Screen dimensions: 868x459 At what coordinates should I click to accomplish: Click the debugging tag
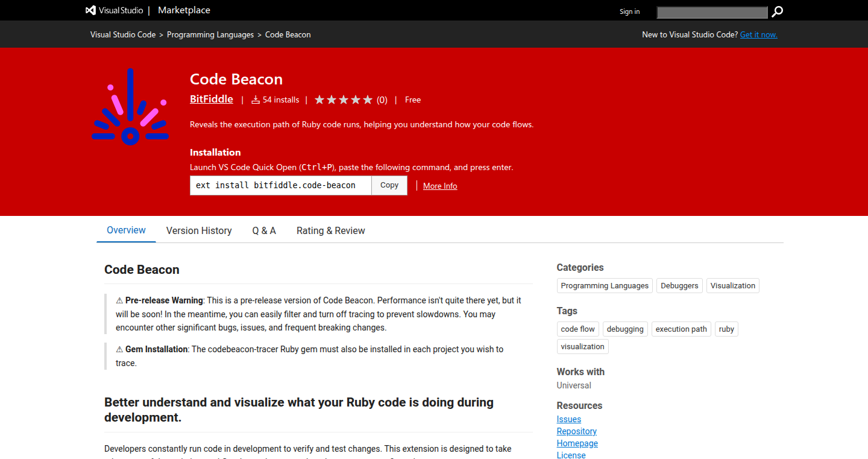click(625, 329)
